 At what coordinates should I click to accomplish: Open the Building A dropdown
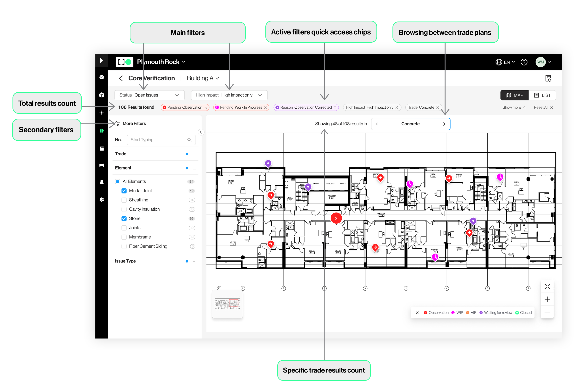[x=202, y=78]
